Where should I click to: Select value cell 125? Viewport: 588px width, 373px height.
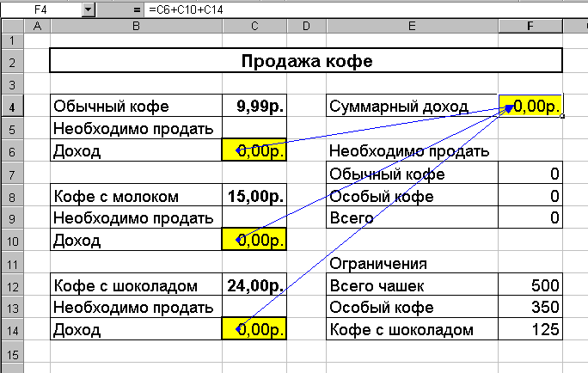pyautogui.click(x=530, y=329)
